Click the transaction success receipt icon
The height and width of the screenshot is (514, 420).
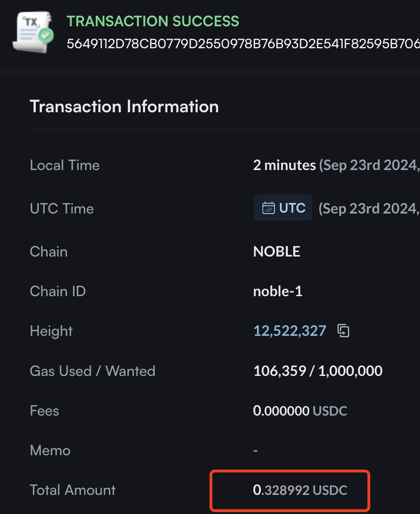[33, 32]
